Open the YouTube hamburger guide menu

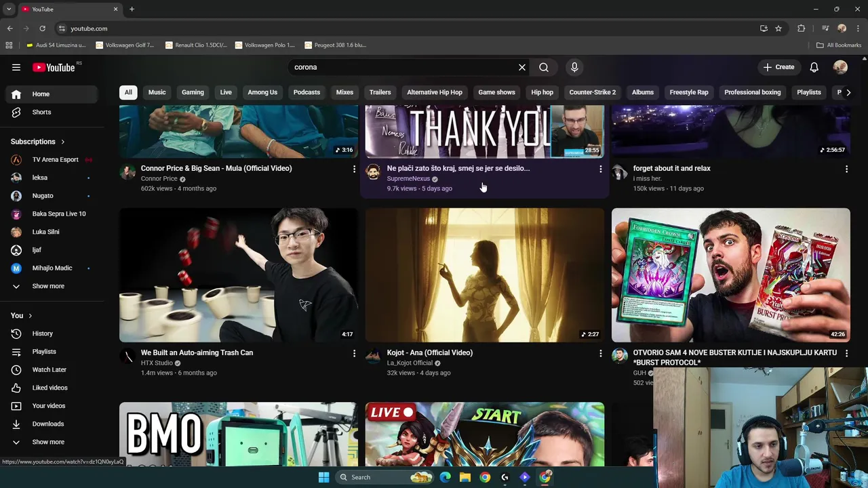(16, 67)
